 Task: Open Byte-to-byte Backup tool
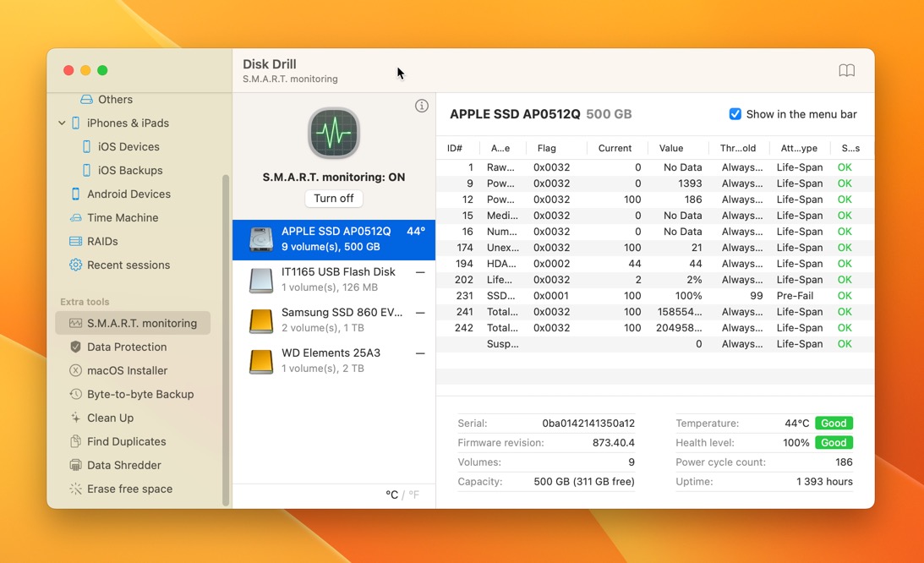(x=140, y=394)
